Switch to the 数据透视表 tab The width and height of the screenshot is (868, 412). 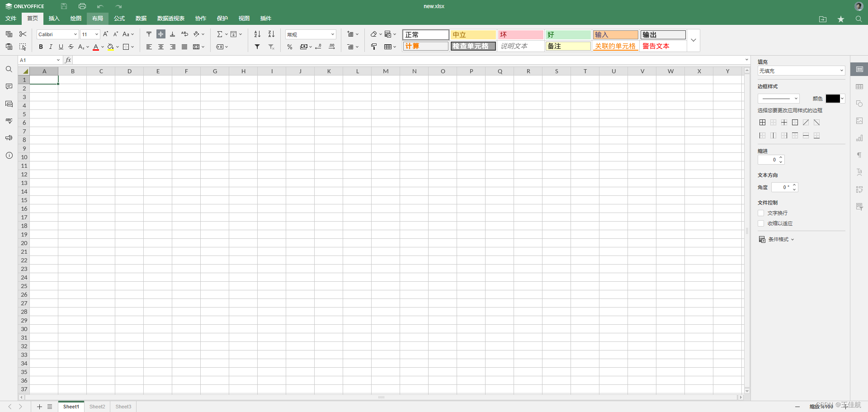[x=171, y=19]
